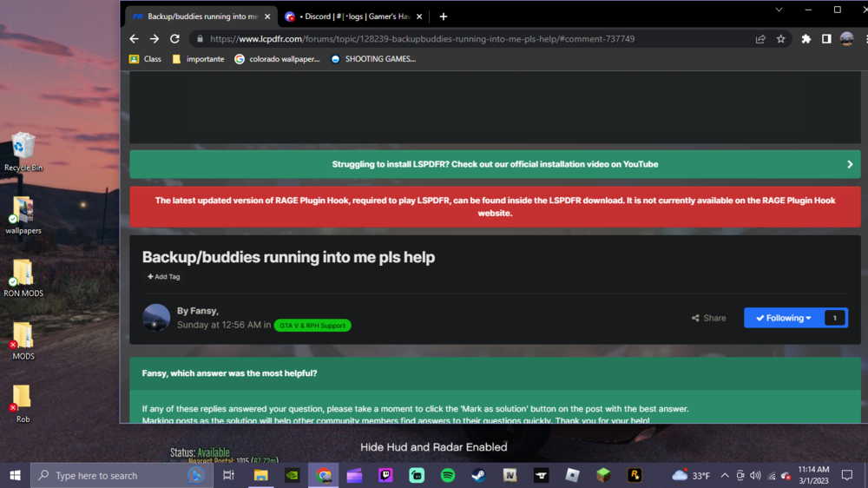Image resolution: width=868 pixels, height=488 pixels.
Task: Open Task View in taskbar
Action: (x=228, y=475)
